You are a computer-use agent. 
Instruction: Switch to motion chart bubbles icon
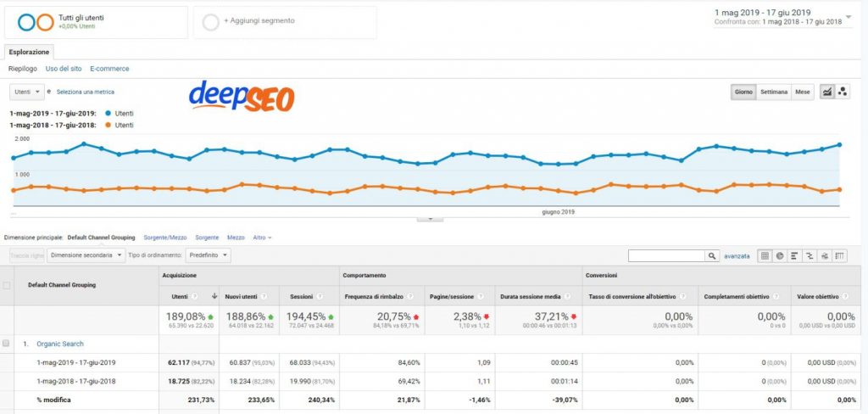click(843, 92)
